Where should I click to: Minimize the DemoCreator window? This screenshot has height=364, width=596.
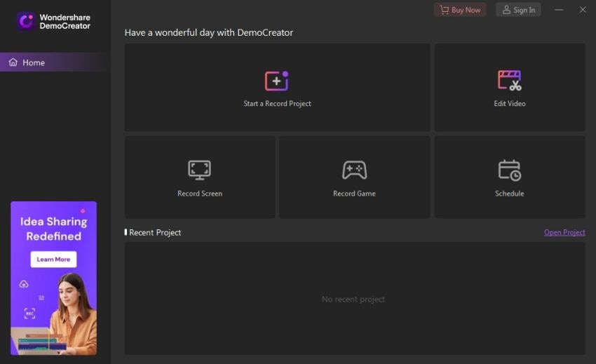point(559,10)
